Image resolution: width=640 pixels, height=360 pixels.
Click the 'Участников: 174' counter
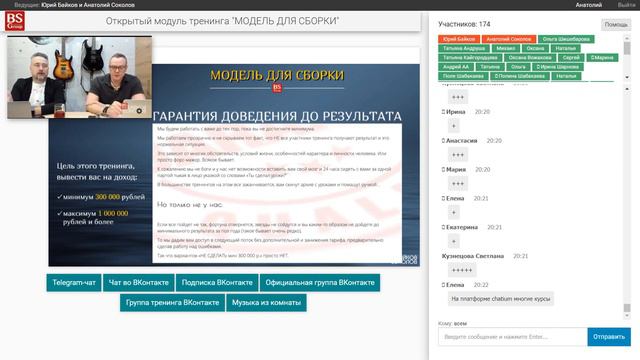(464, 24)
